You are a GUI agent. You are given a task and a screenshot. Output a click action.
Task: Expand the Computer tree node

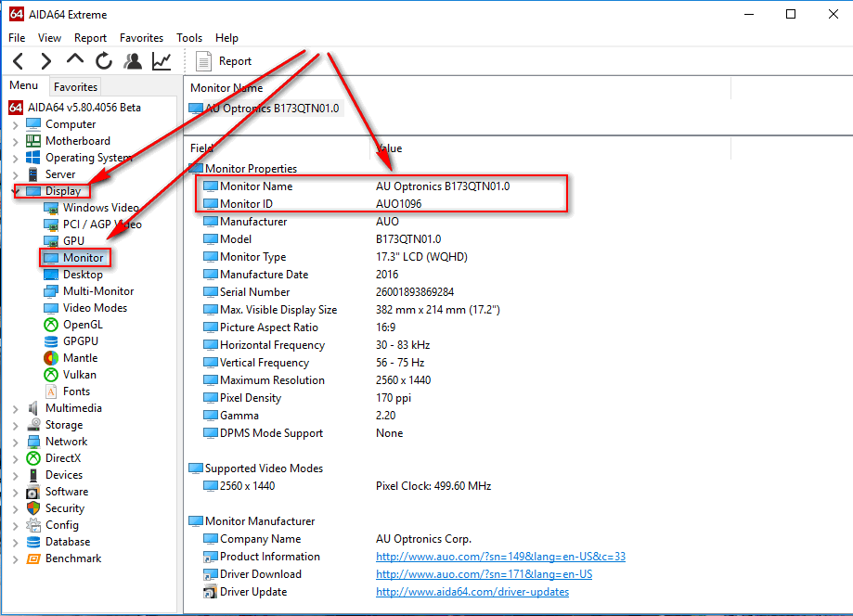pyautogui.click(x=15, y=125)
